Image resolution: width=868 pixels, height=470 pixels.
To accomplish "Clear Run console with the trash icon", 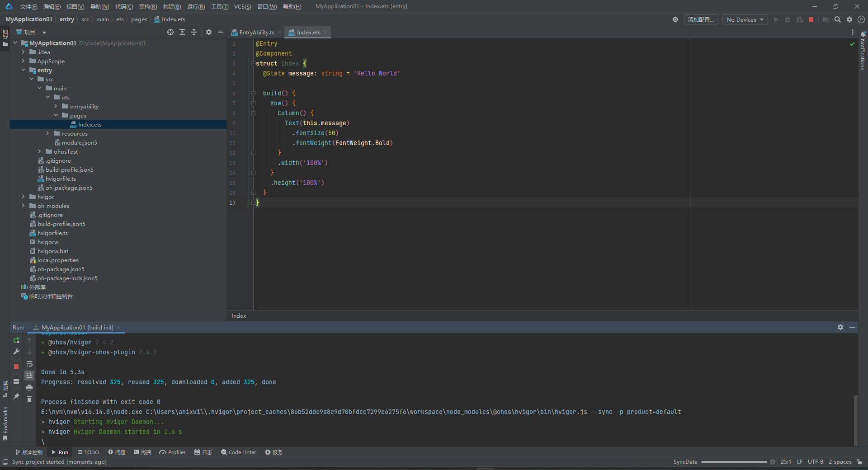I will click(x=29, y=399).
